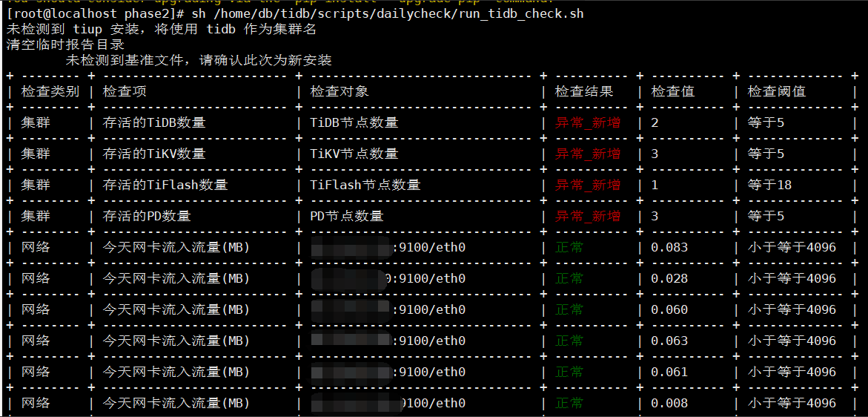Select the '存活的PD数量' check item cell
Image resolution: width=868 pixels, height=417 pixels.
[147, 215]
